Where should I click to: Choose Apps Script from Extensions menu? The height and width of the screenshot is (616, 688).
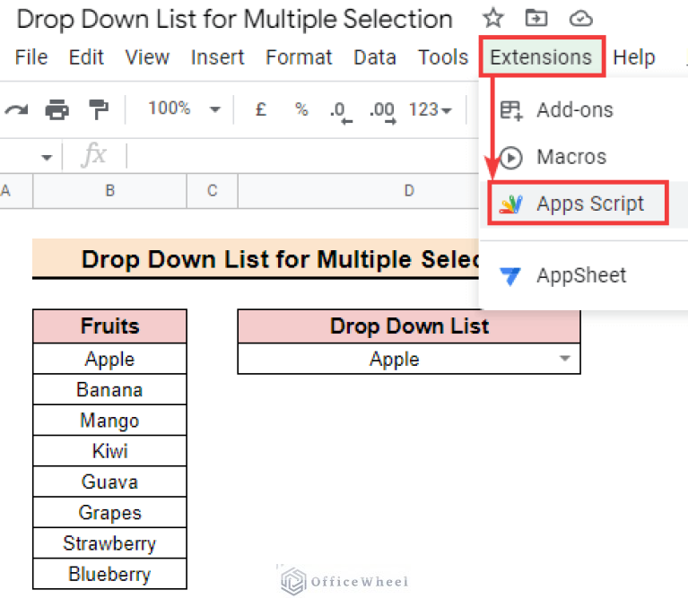click(589, 204)
